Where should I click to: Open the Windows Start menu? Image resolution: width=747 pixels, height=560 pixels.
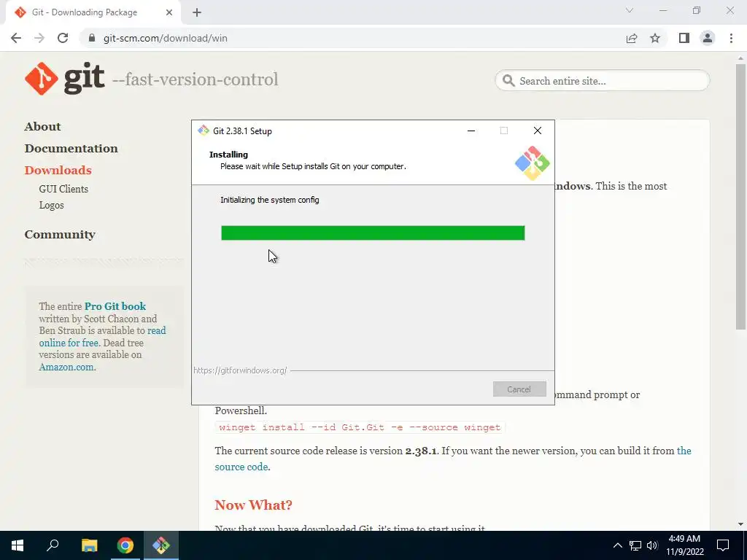pos(18,545)
